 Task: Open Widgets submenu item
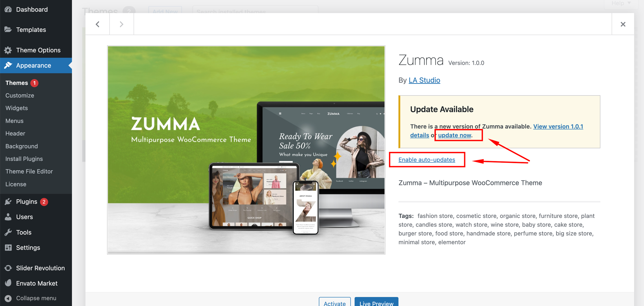16,108
